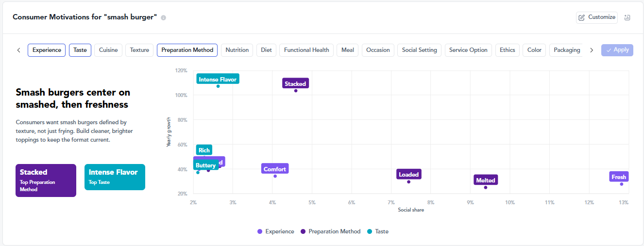Deselect the Taste filter chip
This screenshot has height=246, width=644.
pos(80,50)
